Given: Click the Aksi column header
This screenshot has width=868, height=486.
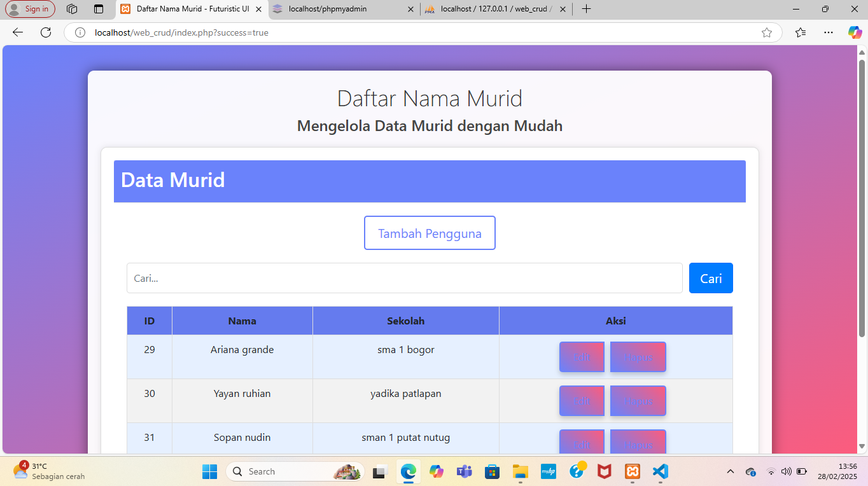Looking at the screenshot, I should tap(616, 321).
